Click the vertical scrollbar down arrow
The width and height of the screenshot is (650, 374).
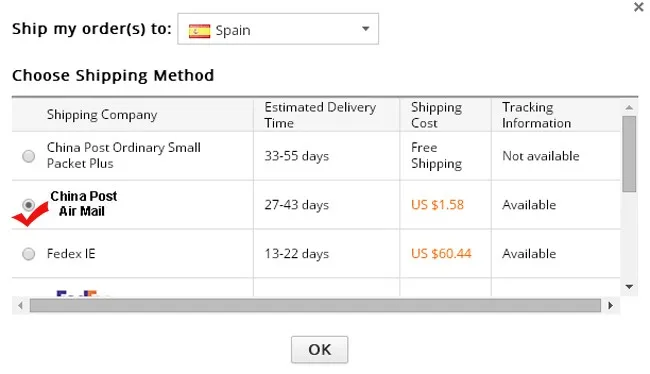[x=629, y=287]
